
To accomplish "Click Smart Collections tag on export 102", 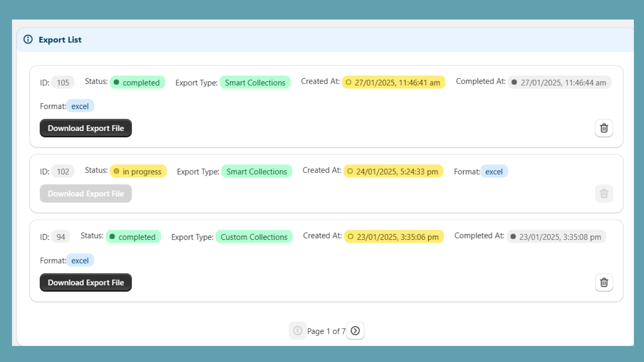I will (x=256, y=171).
